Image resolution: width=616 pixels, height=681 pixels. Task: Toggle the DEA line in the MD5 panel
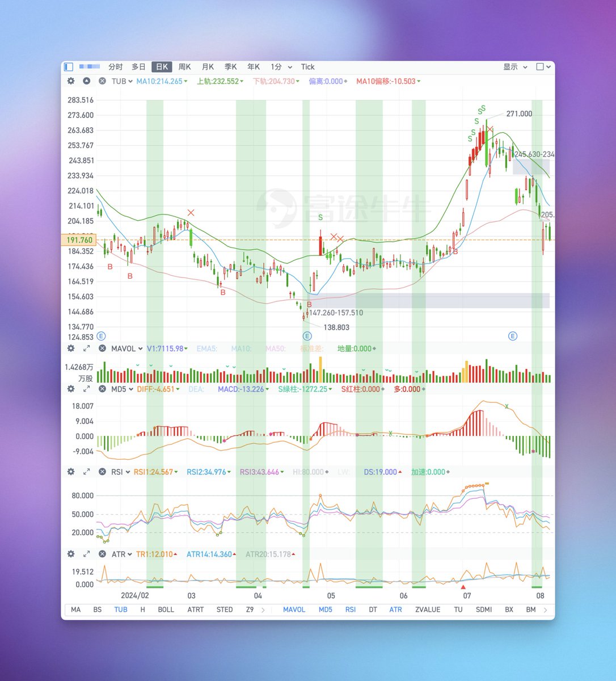tap(196, 389)
